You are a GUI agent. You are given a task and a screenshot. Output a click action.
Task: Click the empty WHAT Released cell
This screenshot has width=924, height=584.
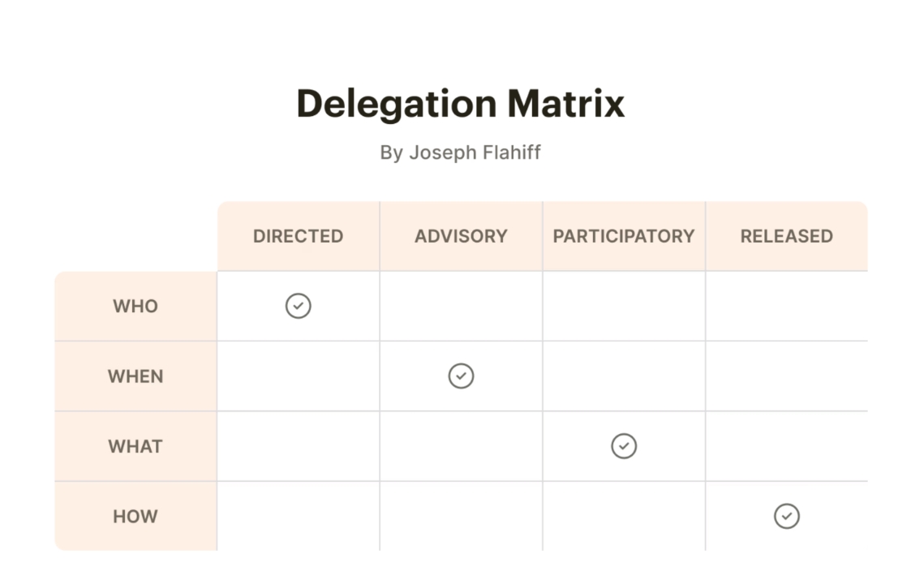pyautogui.click(x=786, y=446)
